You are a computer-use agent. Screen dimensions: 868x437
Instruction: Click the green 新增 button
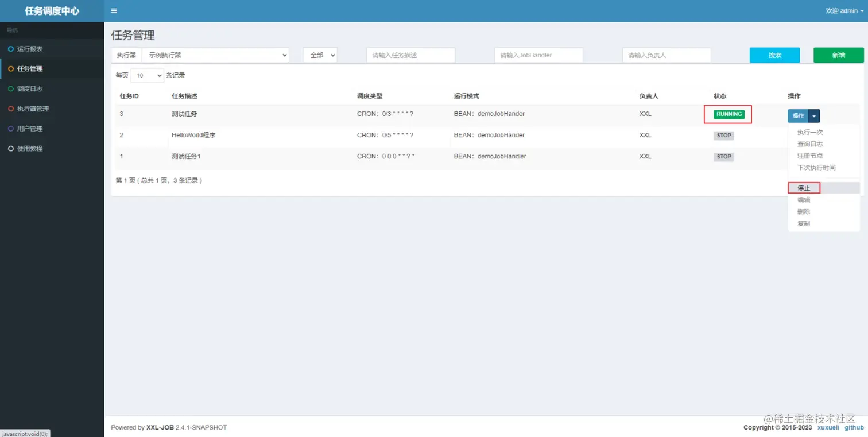click(x=839, y=55)
